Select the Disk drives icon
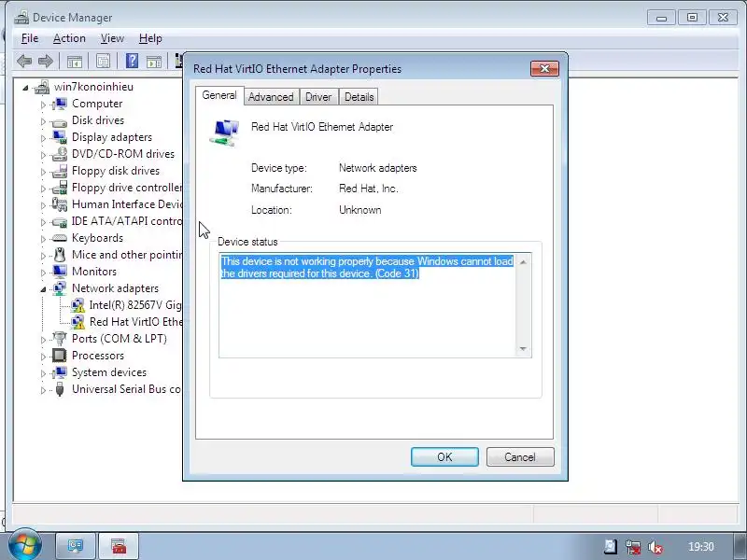This screenshot has width=747, height=560. (x=60, y=121)
